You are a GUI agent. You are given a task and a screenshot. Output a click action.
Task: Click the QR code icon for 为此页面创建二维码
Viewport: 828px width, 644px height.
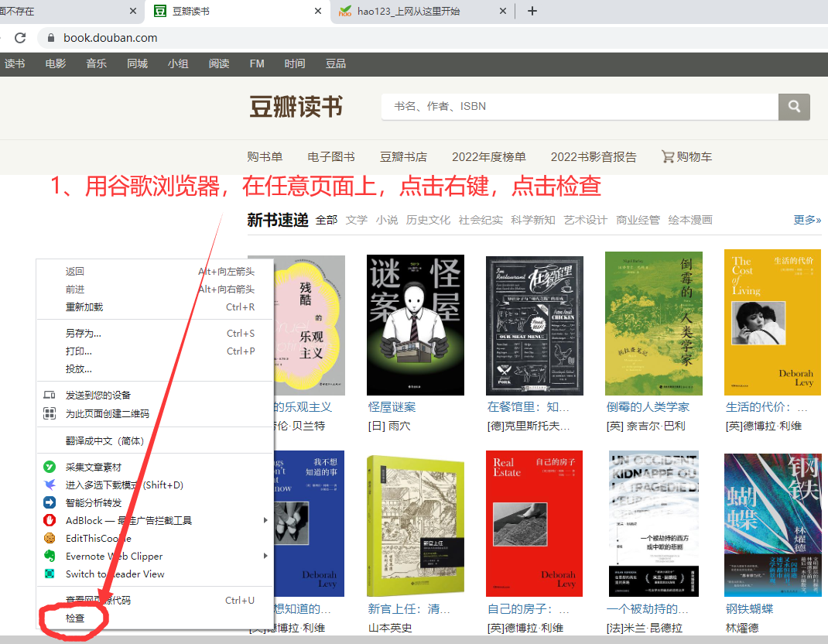coord(49,413)
